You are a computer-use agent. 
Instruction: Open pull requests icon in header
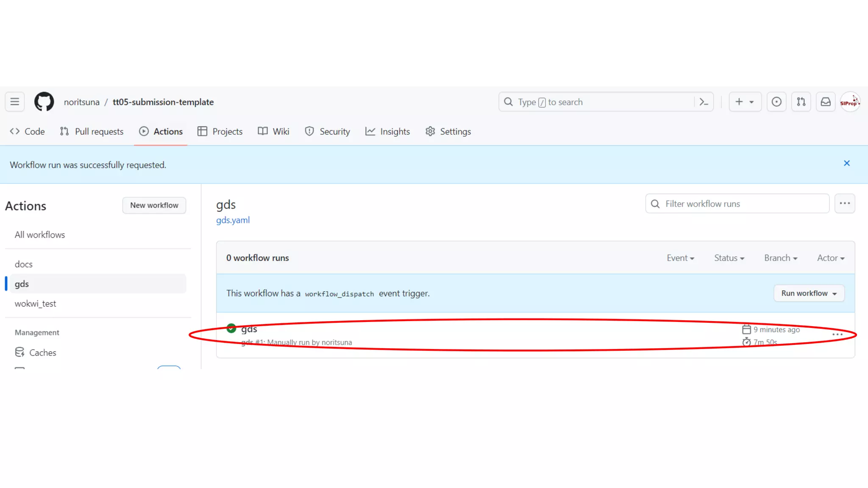click(801, 102)
